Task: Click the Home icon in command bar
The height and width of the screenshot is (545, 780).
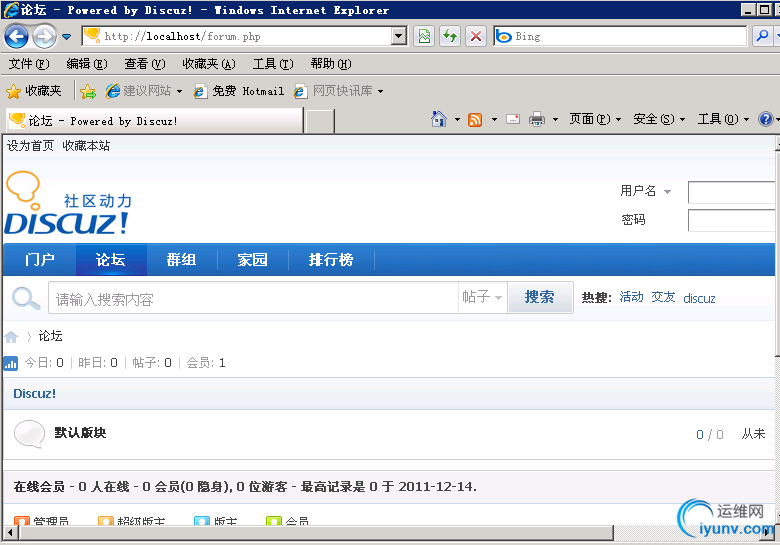Action: [x=439, y=119]
